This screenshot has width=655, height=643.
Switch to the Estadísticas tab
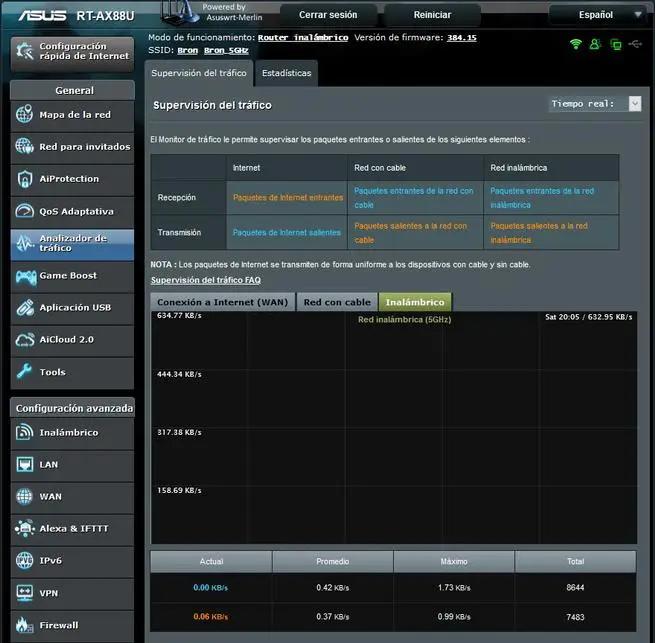pos(286,73)
